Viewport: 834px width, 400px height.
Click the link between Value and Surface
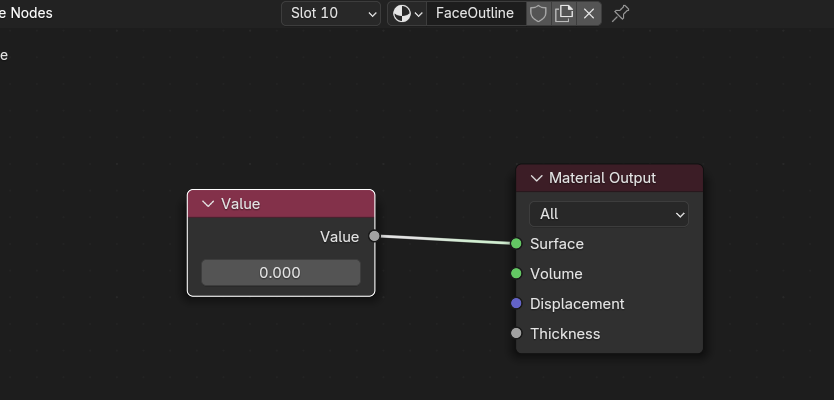[x=445, y=240]
